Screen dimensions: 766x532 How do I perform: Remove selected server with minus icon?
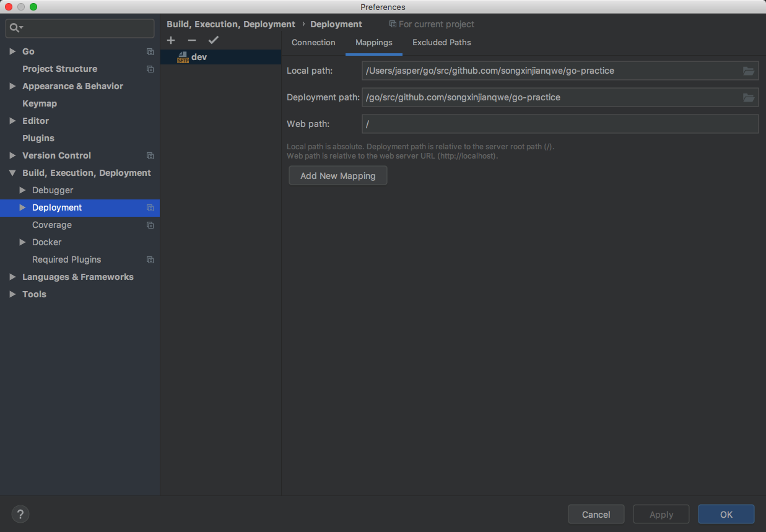click(192, 40)
